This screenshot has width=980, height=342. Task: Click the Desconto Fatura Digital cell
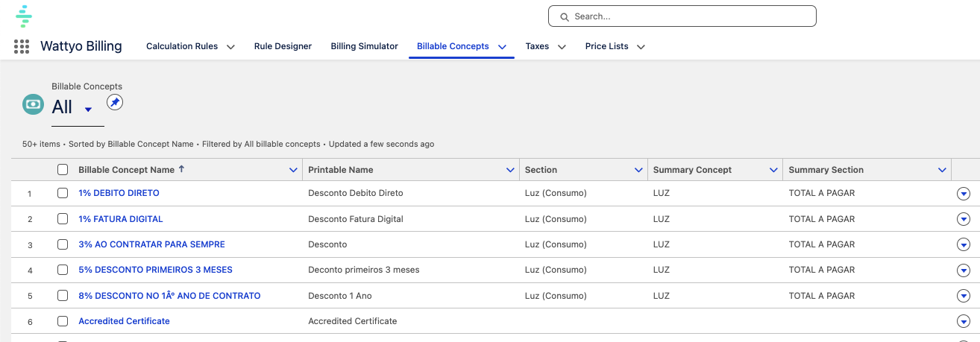(x=355, y=219)
